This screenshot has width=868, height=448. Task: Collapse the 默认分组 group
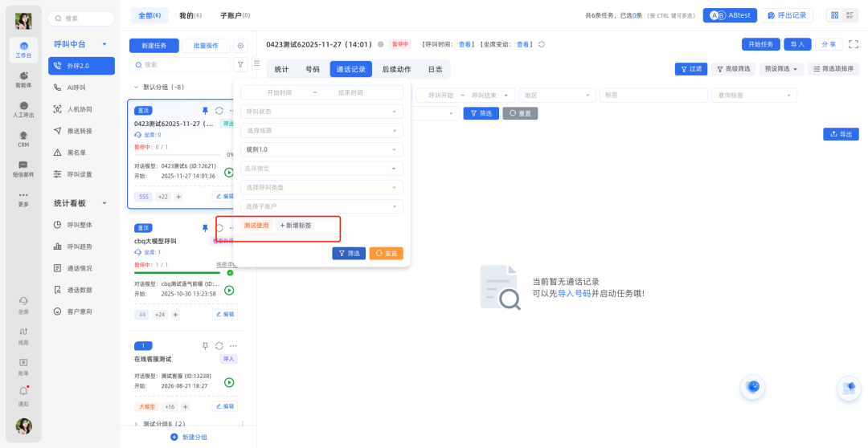[136, 87]
